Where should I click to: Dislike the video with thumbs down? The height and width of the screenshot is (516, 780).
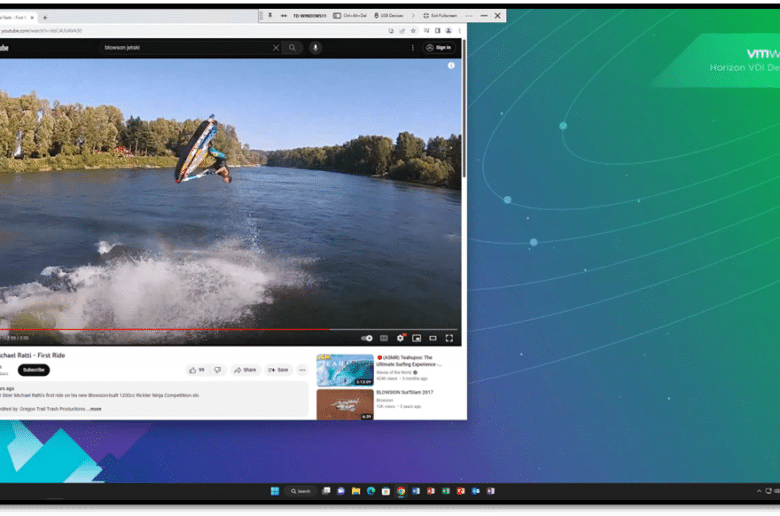click(x=217, y=370)
